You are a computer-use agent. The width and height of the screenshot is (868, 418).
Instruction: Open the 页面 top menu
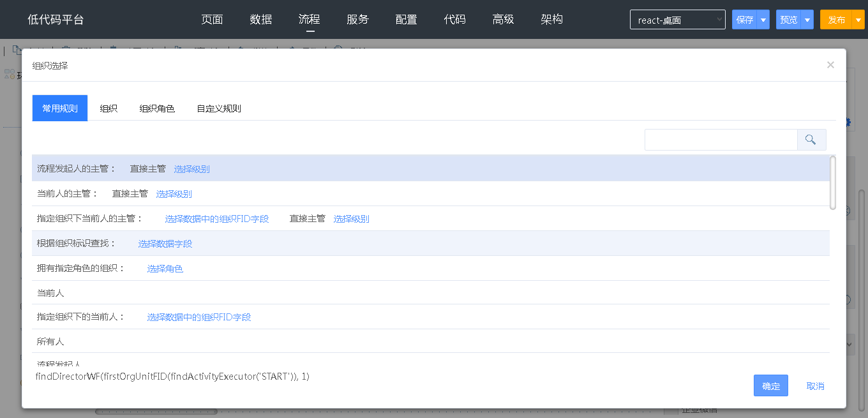(212, 20)
